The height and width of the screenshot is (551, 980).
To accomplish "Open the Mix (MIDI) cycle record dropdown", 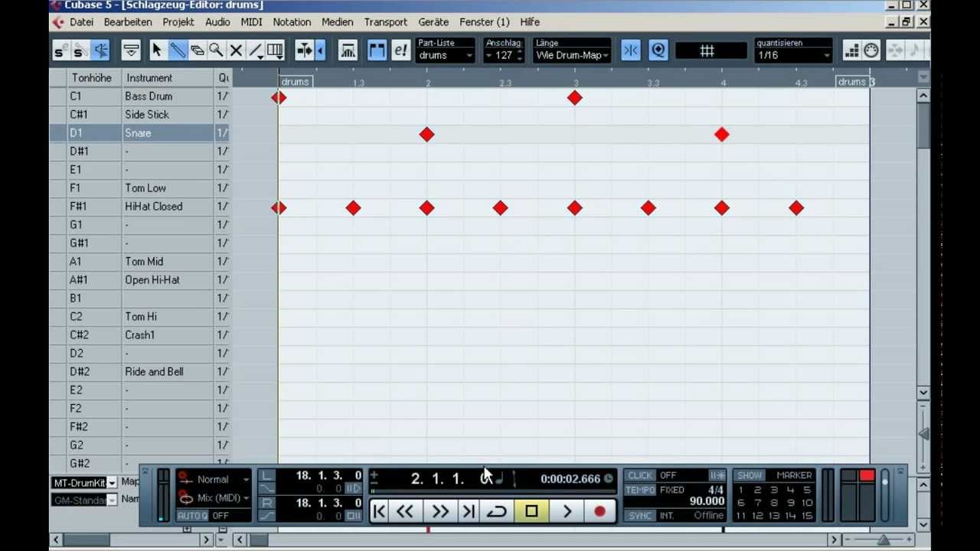I will 214,498.
